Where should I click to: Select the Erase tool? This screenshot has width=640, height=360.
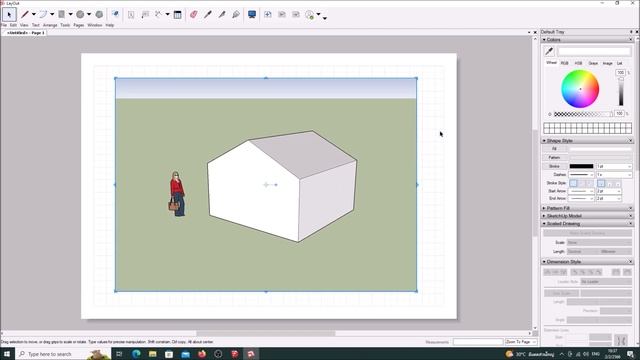point(193,15)
